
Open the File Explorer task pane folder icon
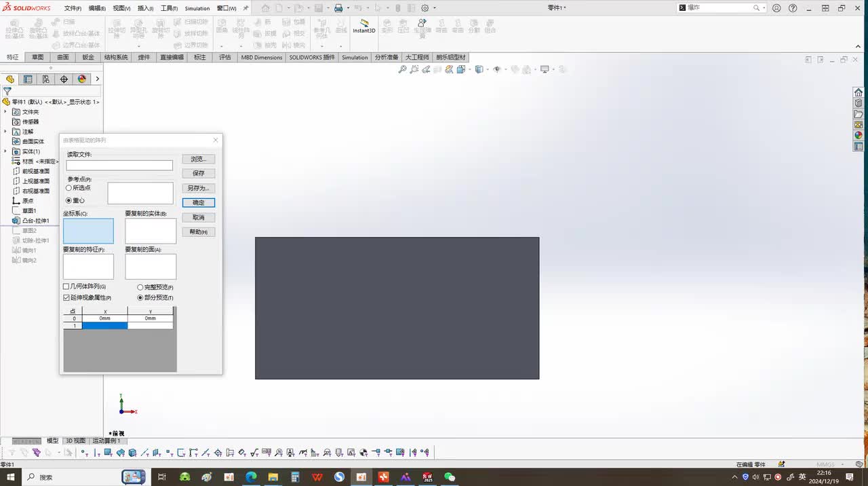[859, 114]
